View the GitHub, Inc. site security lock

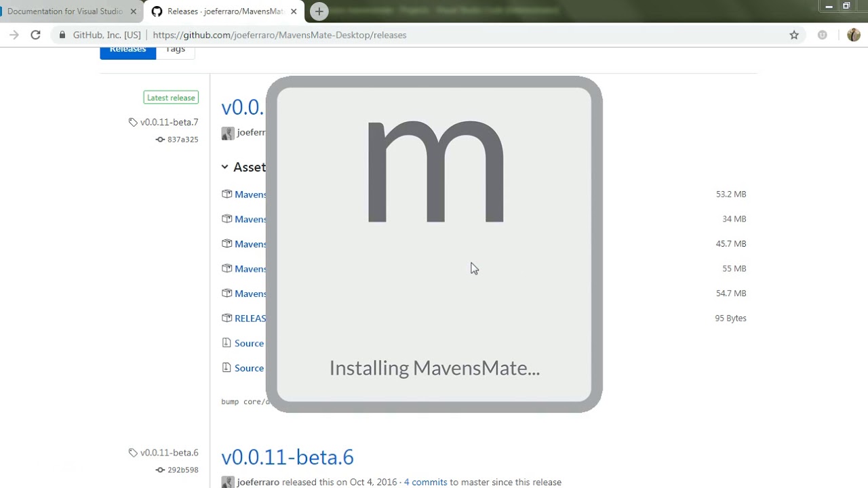pos(62,35)
